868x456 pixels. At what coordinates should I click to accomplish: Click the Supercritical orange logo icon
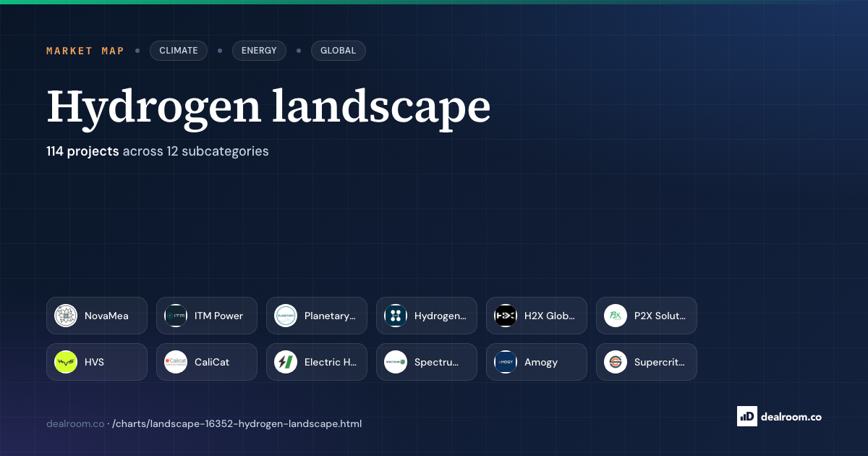[616, 362]
